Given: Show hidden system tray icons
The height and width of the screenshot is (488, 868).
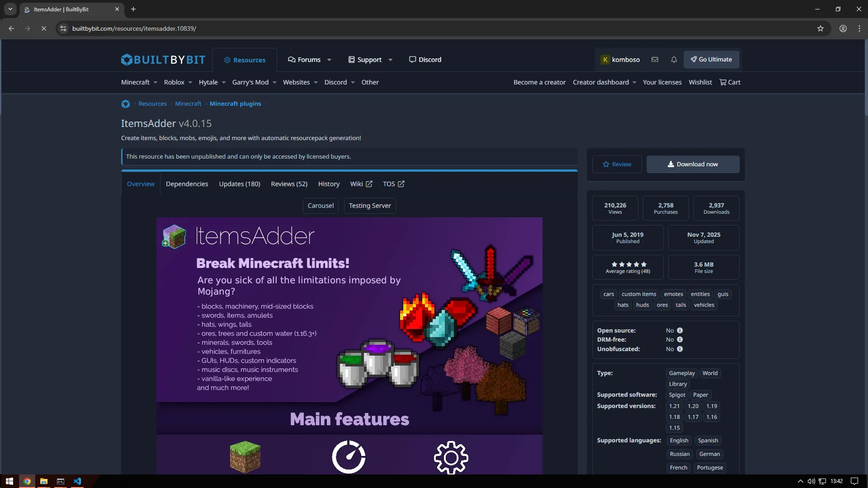Looking at the screenshot, I should coord(800,481).
